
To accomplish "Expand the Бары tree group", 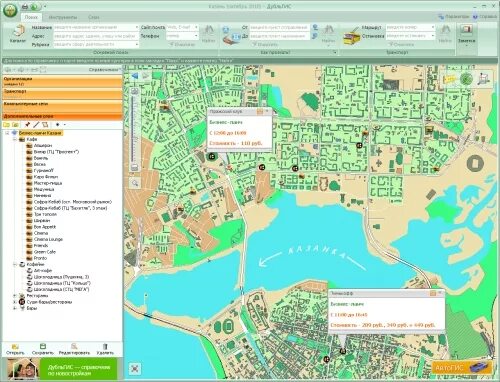I will (15, 308).
